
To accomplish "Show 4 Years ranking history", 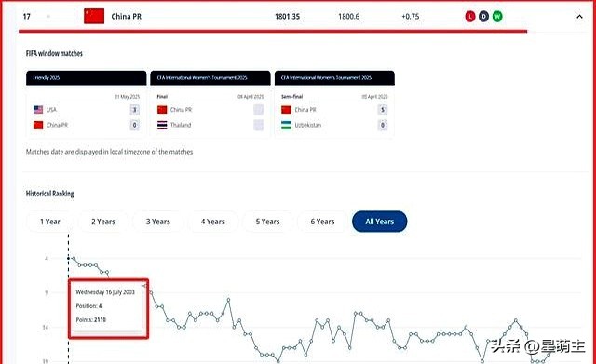I will [213, 222].
